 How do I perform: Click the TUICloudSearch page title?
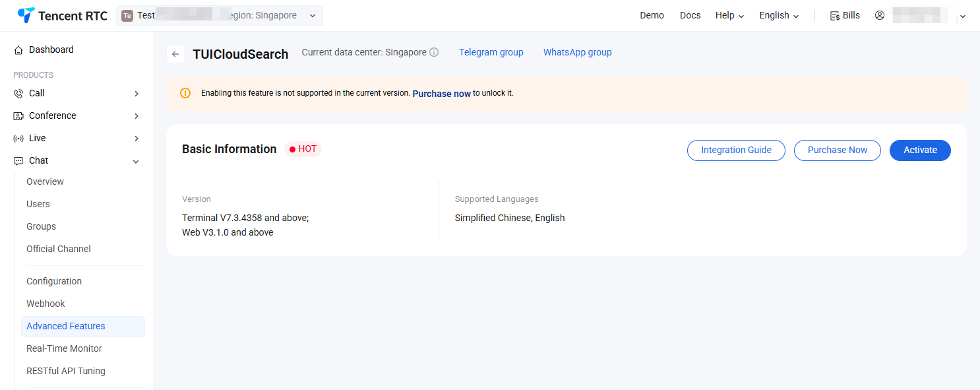point(241,54)
